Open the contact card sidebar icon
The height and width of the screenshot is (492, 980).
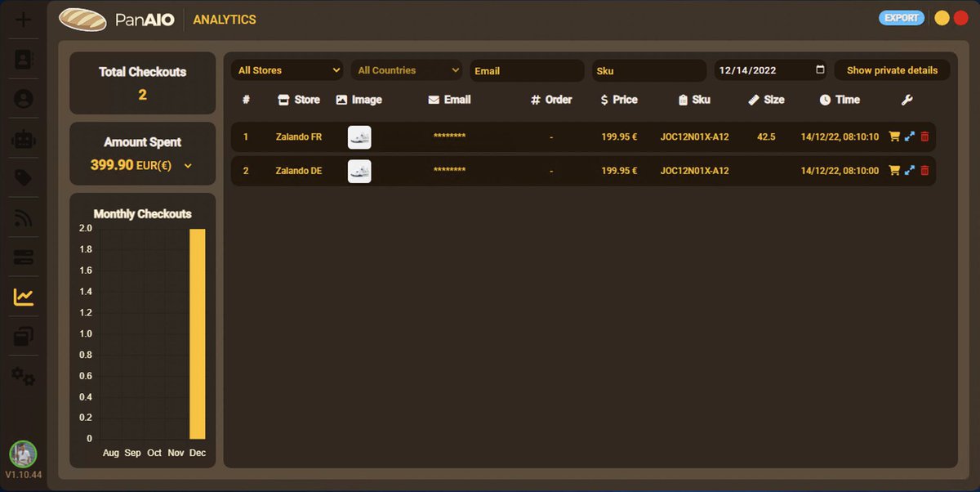24,60
